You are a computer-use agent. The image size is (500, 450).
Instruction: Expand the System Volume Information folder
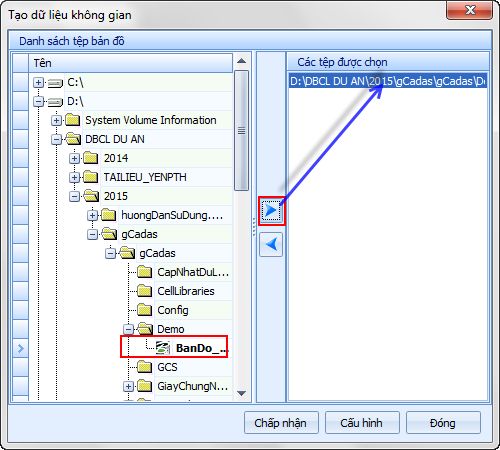click(x=56, y=121)
